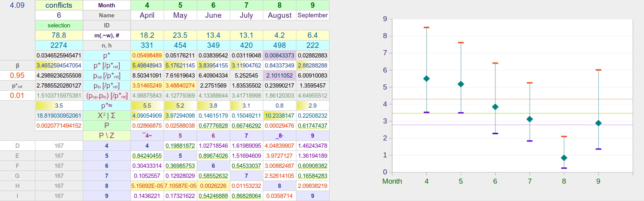
Task: Click orange upper error cap for month 7
Action: click(530, 83)
